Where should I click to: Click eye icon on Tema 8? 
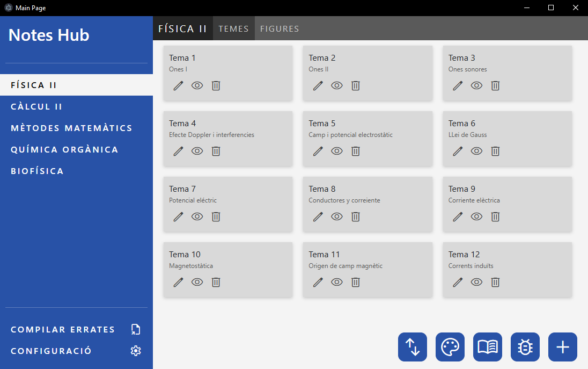click(337, 216)
